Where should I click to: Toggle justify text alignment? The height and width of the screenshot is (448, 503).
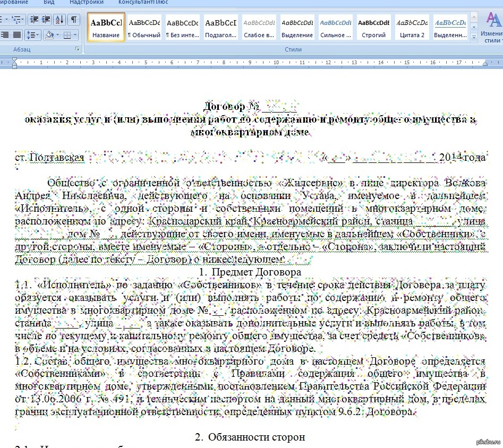(16, 35)
